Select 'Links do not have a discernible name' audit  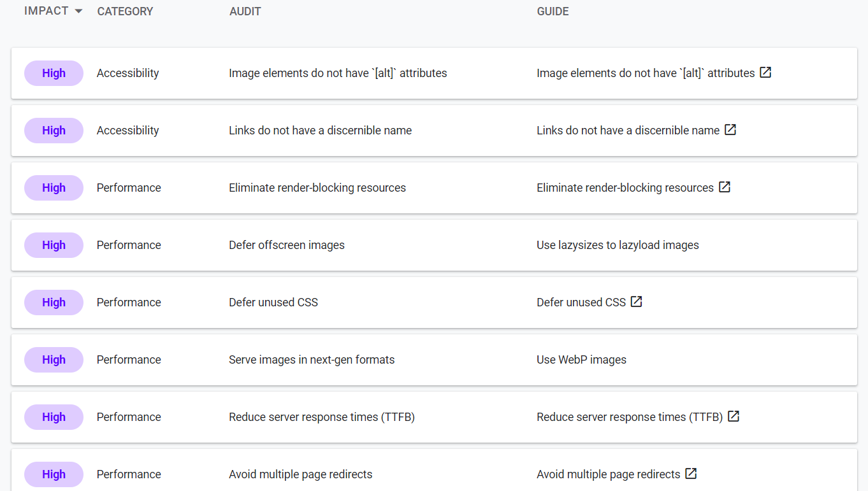pyautogui.click(x=320, y=131)
